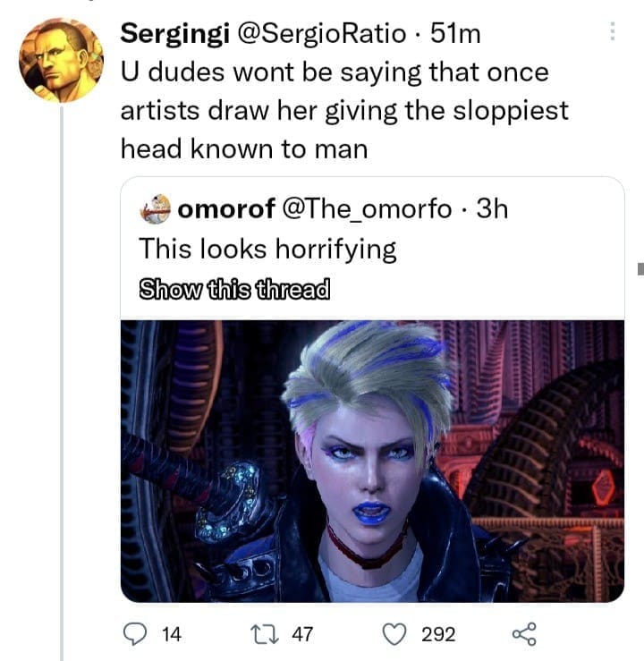
Task: Click the main tweet text by Sergingi
Action: tap(344, 109)
